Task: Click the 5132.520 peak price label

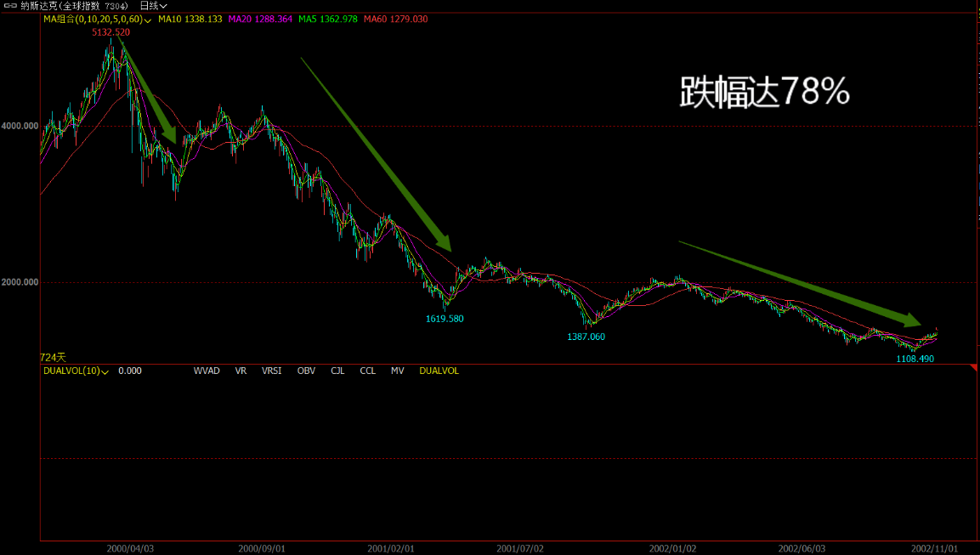Action: [110, 32]
